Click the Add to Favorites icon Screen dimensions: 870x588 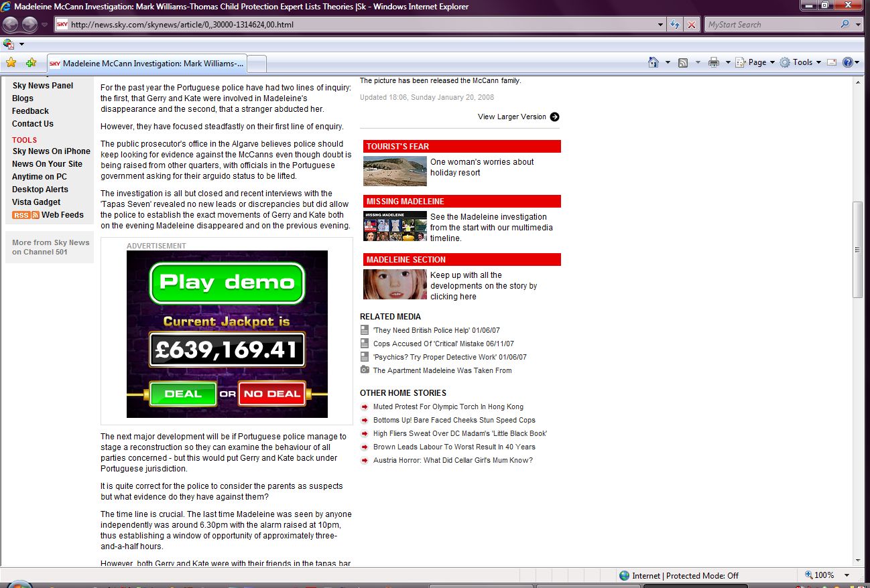(x=31, y=62)
